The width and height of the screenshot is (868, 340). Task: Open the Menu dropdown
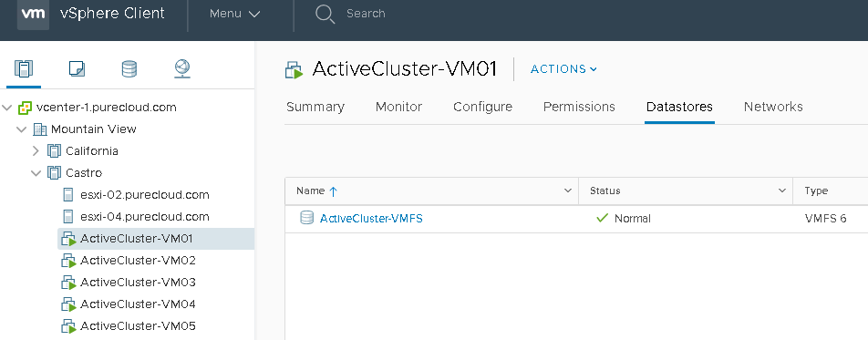pos(234,14)
